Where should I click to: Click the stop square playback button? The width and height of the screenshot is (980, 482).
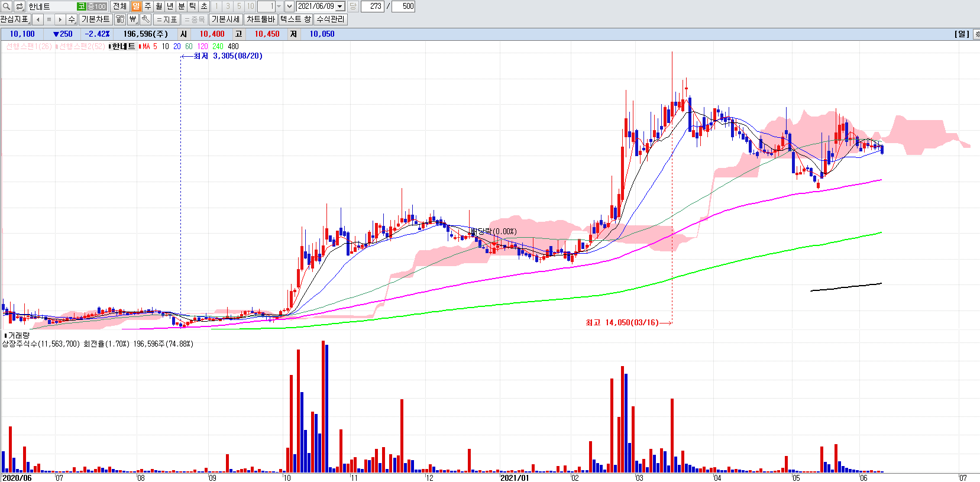[x=49, y=20]
